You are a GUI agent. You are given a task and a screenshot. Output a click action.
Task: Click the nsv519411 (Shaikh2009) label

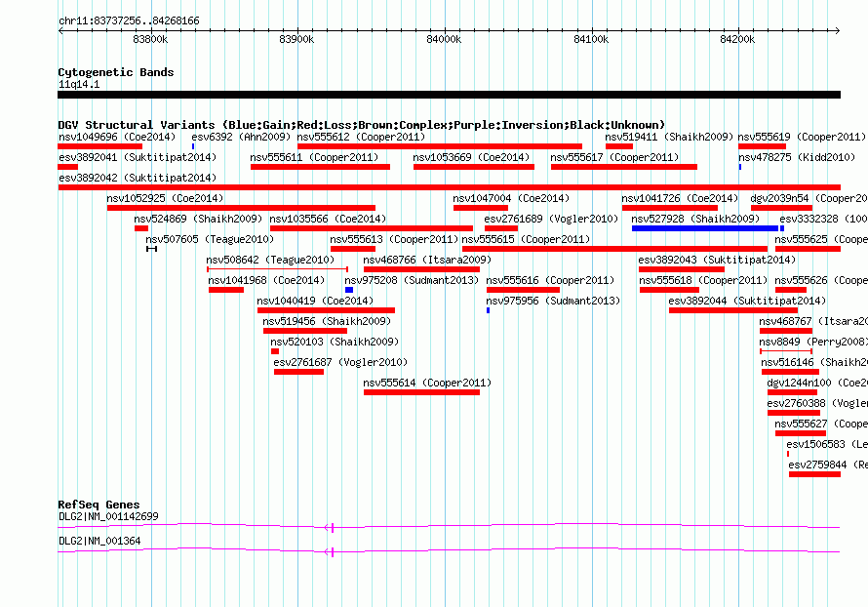click(x=669, y=137)
